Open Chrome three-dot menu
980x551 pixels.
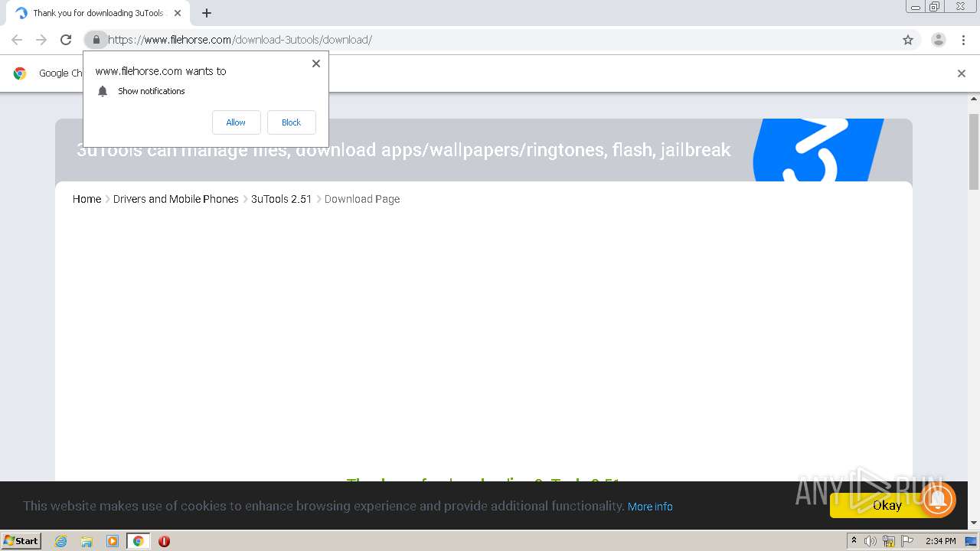point(963,40)
